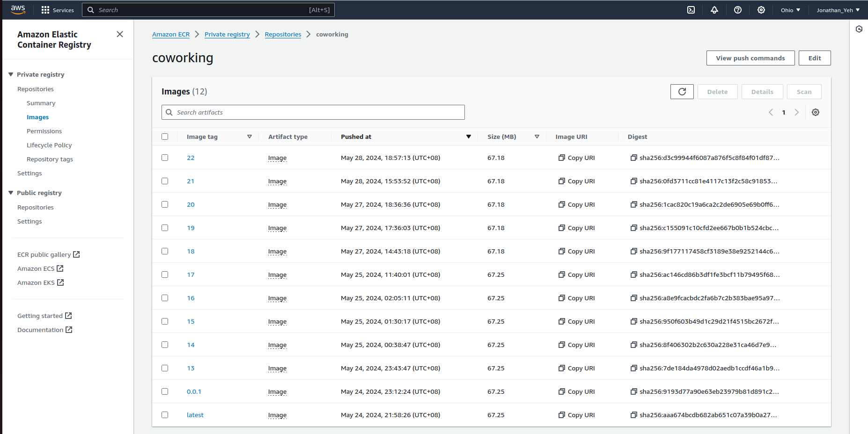Open Private registry Settings in sidebar
The width and height of the screenshot is (868, 434).
click(x=29, y=173)
